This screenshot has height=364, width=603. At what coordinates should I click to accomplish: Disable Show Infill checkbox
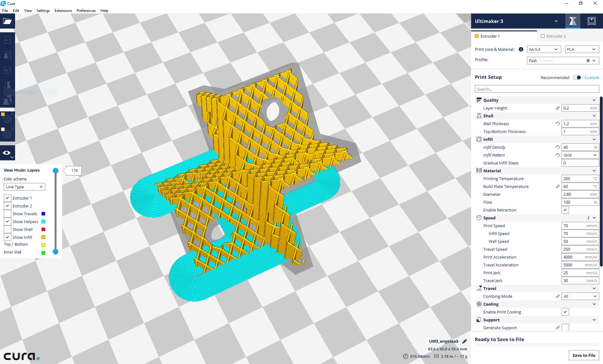pyautogui.click(x=8, y=237)
